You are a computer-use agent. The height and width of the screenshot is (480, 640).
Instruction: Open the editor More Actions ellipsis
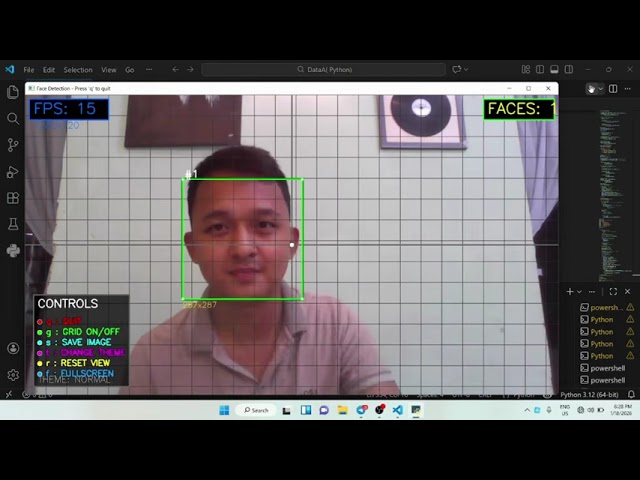[x=627, y=89]
